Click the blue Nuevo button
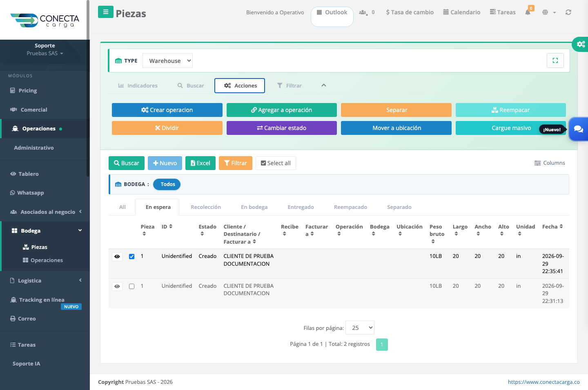 [x=165, y=163]
